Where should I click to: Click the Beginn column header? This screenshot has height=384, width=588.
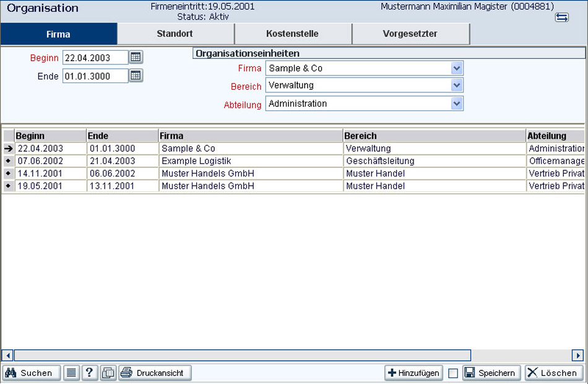point(50,136)
